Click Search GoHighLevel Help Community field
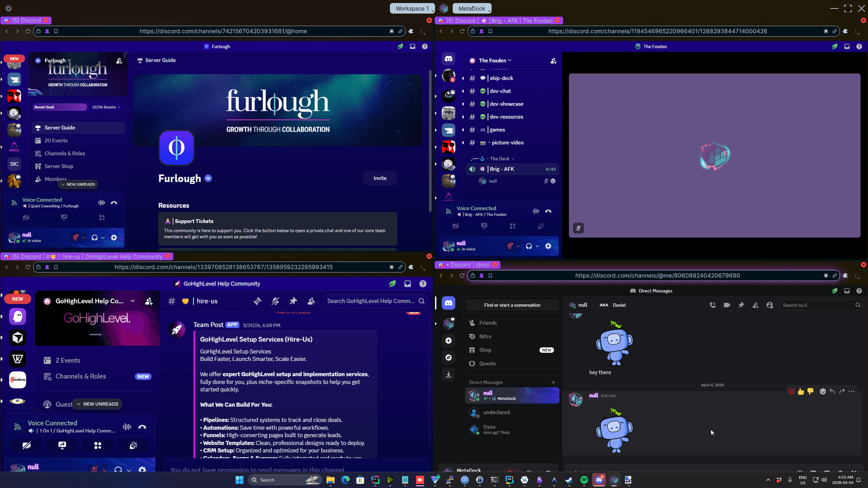Viewport: 868px width, 488px height. [375, 301]
